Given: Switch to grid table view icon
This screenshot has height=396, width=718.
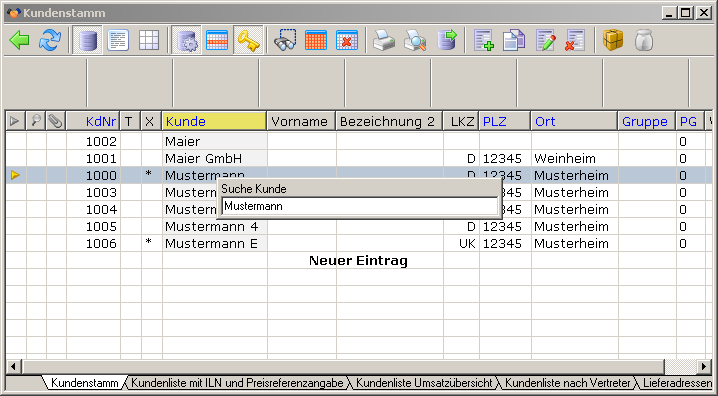Looking at the screenshot, I should 149,40.
